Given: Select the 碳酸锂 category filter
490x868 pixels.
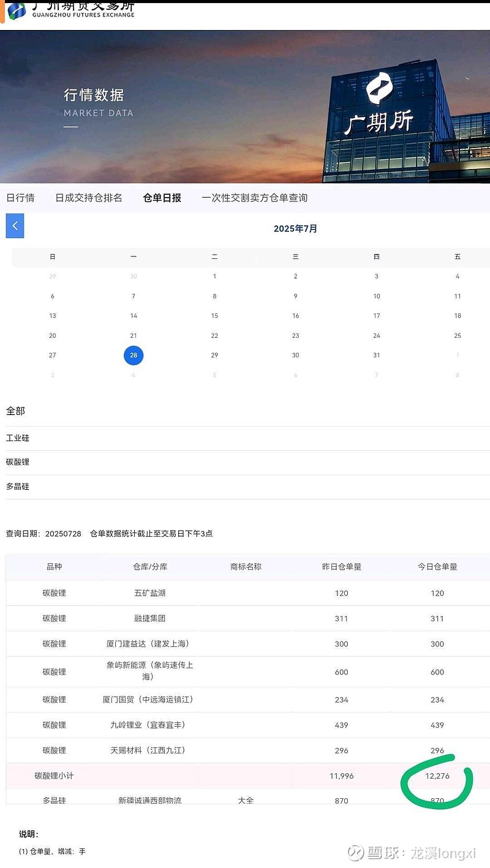Looking at the screenshot, I should 17,462.
